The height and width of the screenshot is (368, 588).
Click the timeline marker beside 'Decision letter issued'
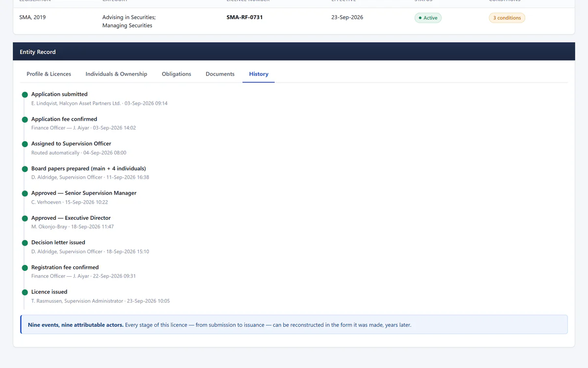click(24, 243)
